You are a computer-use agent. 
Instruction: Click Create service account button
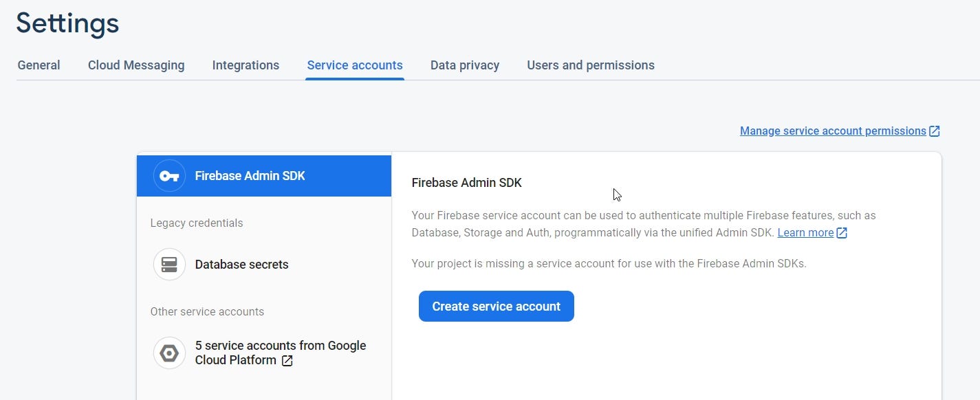pos(496,307)
